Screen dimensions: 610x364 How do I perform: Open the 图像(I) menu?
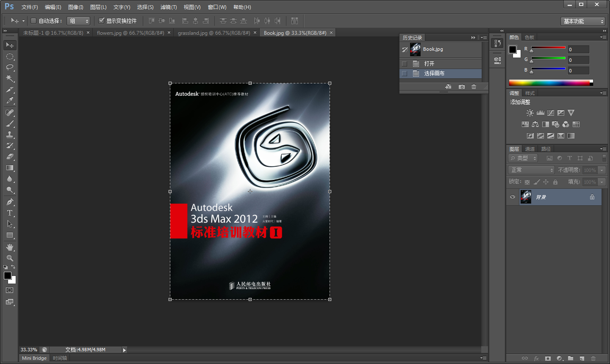click(x=76, y=7)
